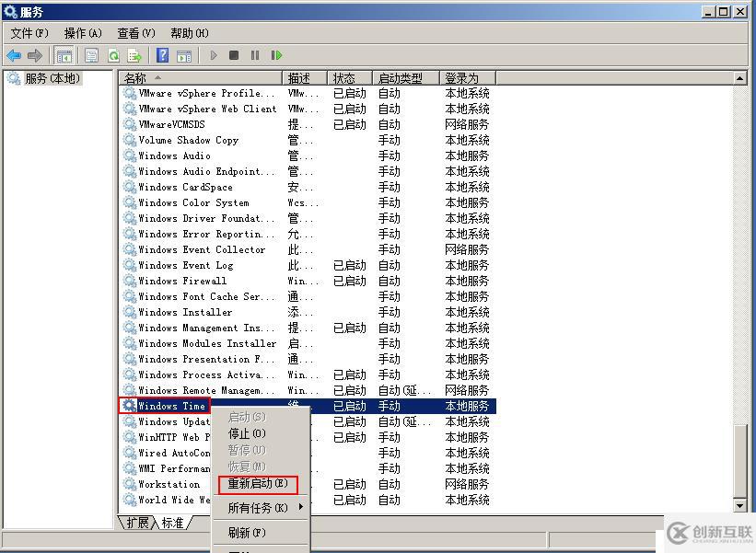The image size is (756, 553).
Task: Refresh the list using the toolbar refresh icon
Action: (x=114, y=55)
